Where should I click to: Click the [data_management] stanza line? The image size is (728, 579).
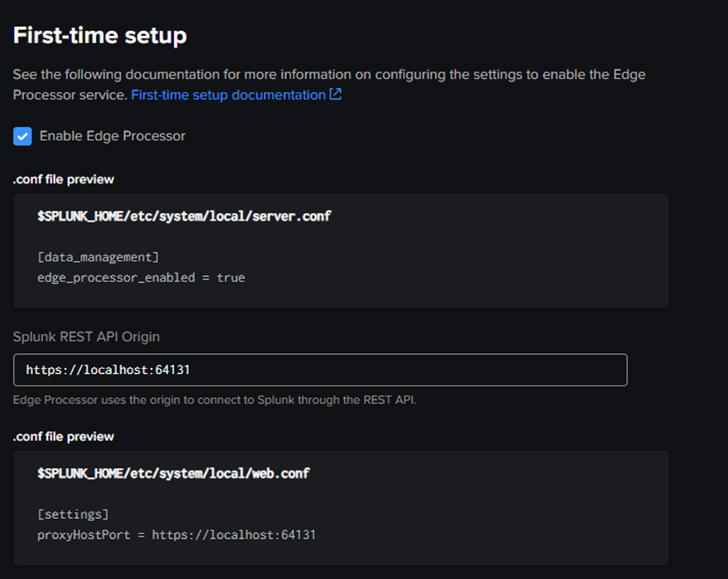tap(98, 257)
